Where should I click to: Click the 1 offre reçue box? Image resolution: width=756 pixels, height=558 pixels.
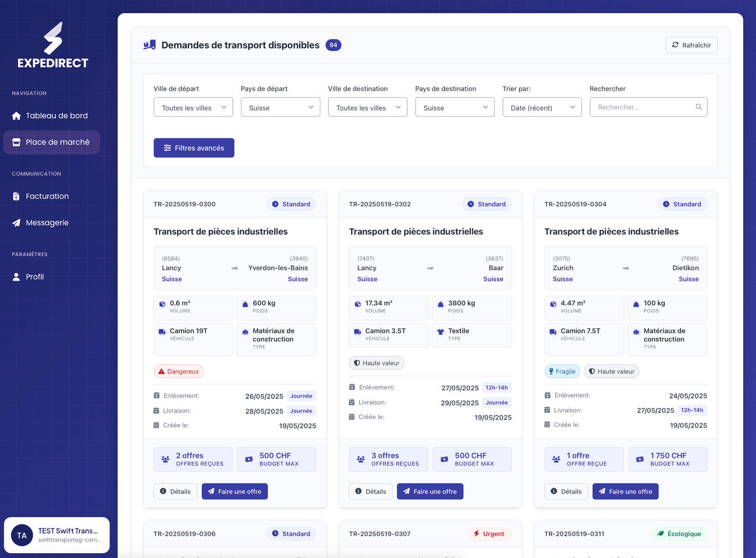[x=584, y=459]
